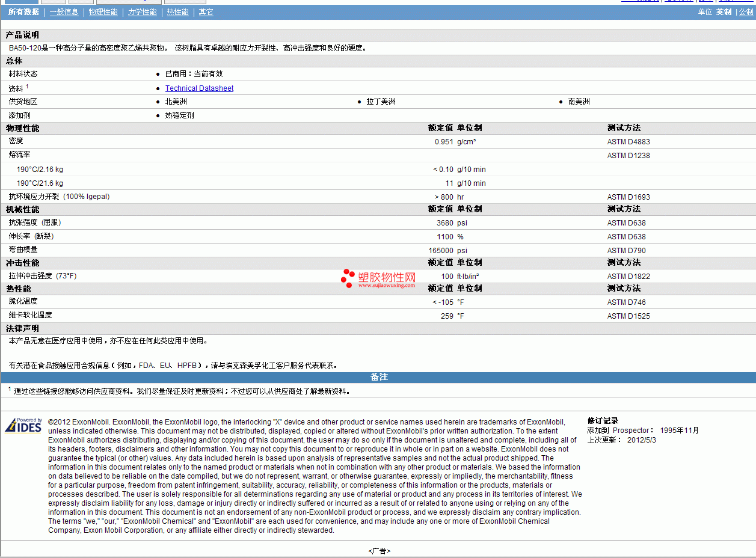
Task: Click the 产品说明 section header
Action: (x=22, y=35)
